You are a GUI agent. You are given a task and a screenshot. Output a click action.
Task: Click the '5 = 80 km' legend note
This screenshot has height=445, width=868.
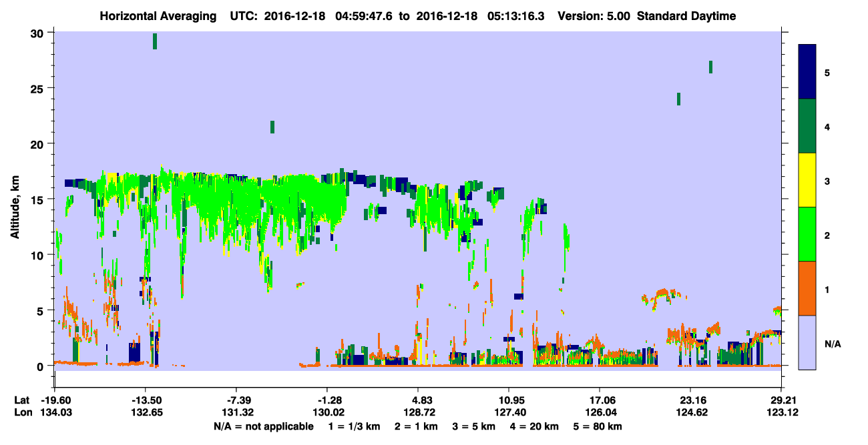599,426
